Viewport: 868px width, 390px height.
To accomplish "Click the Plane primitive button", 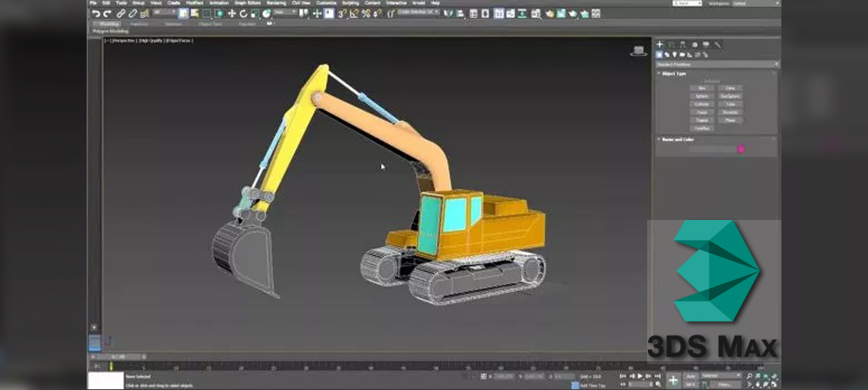I will (730, 120).
